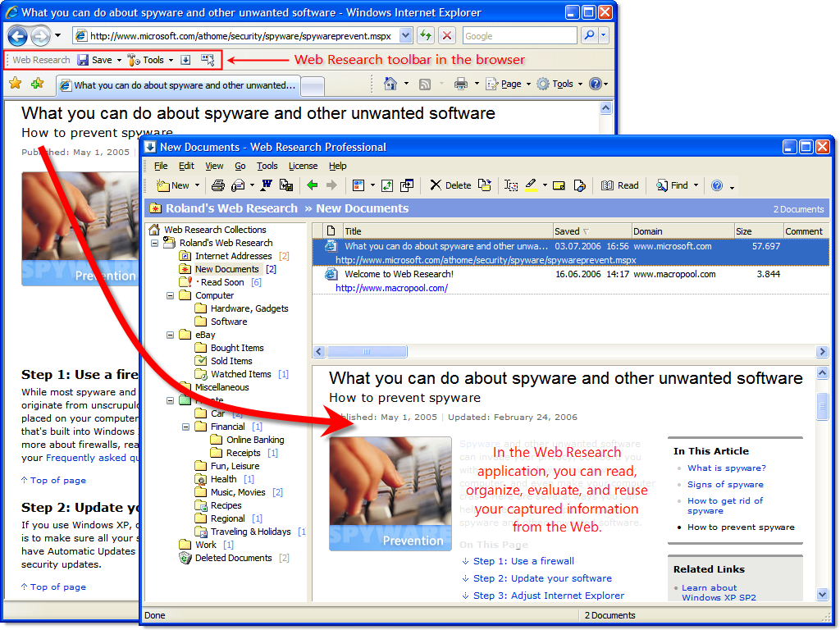Click the move document to folder icon
The height and width of the screenshot is (630, 840).
click(x=485, y=185)
